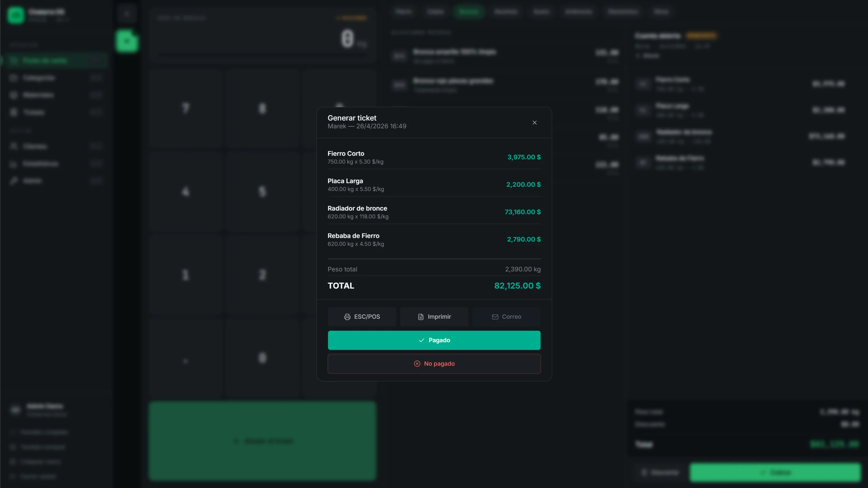This screenshot has height=488, width=868.
Task: Select the "Radiador de bronce" item name
Action: coord(357,208)
